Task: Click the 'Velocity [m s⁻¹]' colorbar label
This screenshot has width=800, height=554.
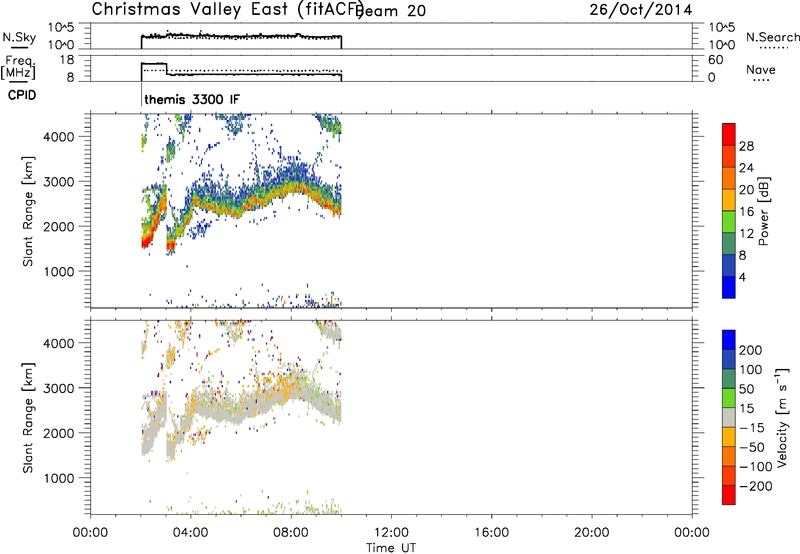Action: [783, 418]
